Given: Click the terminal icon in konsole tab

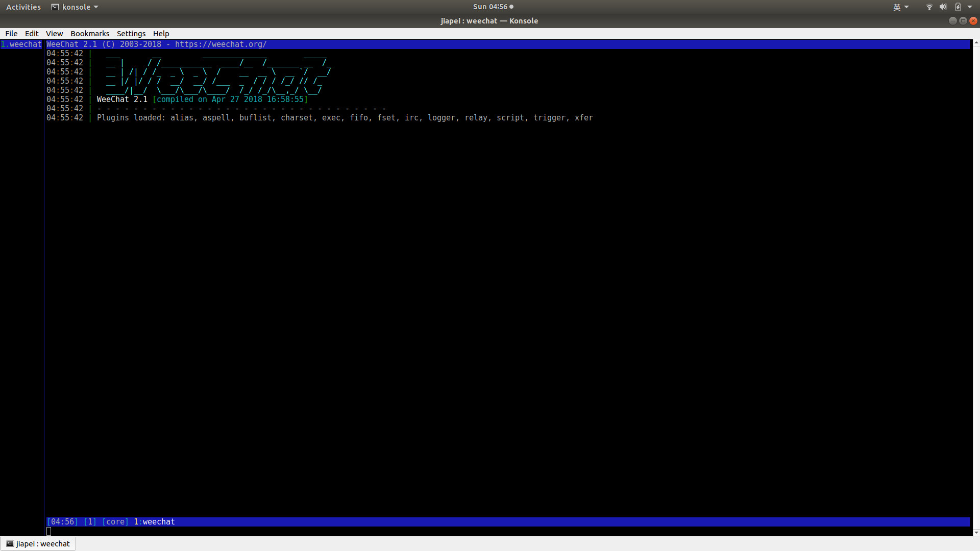Looking at the screenshot, I should (10, 544).
